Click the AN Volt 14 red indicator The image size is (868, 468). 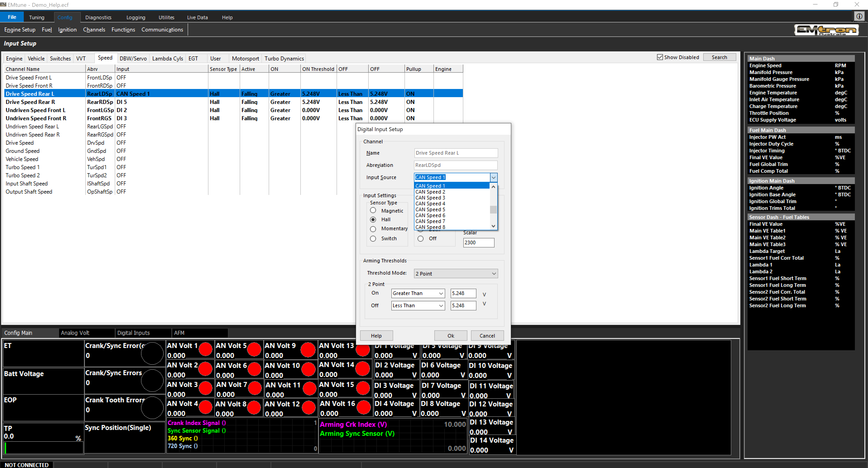coord(363,369)
